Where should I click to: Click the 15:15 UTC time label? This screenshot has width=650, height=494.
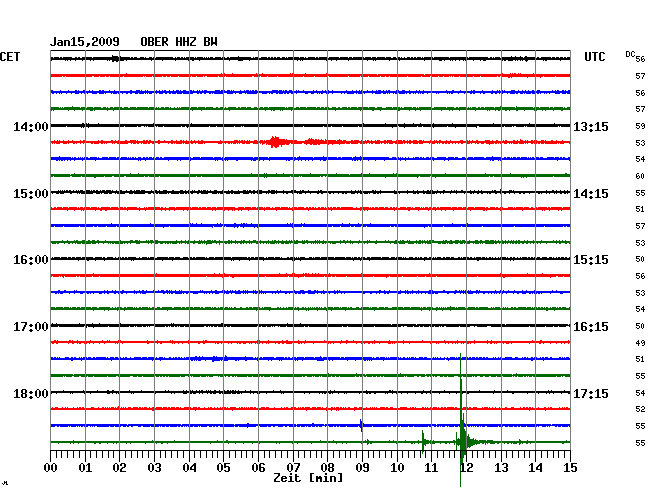point(591,260)
